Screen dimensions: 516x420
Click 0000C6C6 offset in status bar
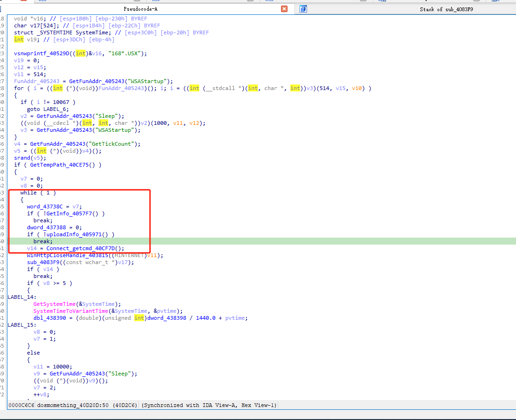(x=21, y=405)
